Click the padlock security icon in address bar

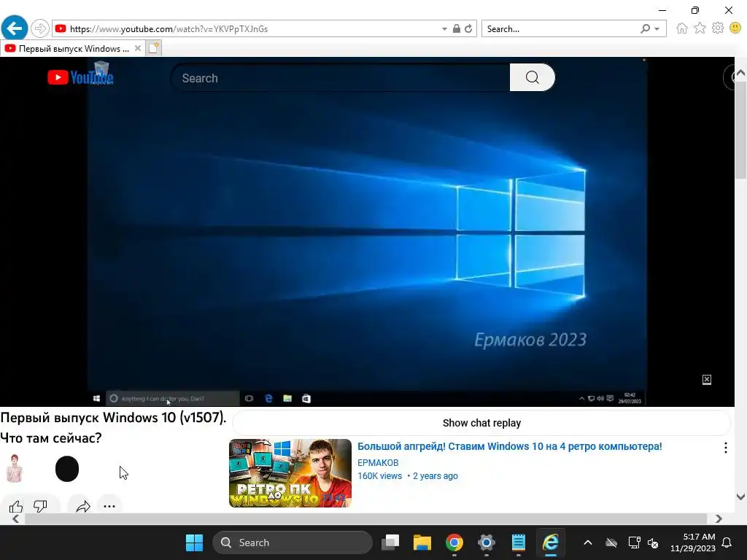pyautogui.click(x=457, y=28)
